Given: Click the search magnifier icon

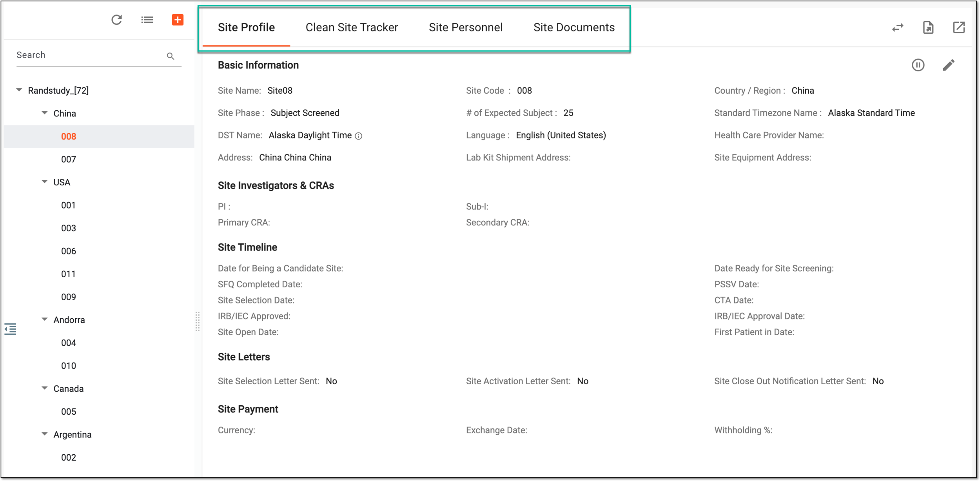Looking at the screenshot, I should 170,56.
